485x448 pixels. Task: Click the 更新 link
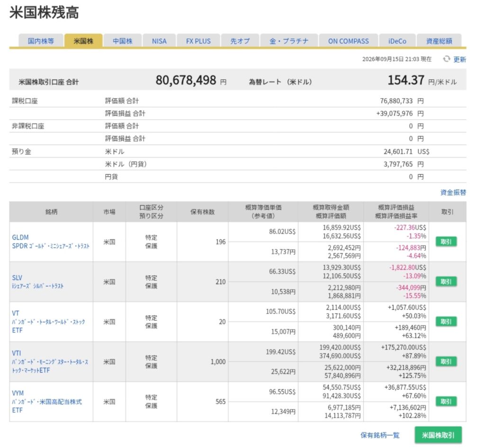pyautogui.click(x=459, y=59)
